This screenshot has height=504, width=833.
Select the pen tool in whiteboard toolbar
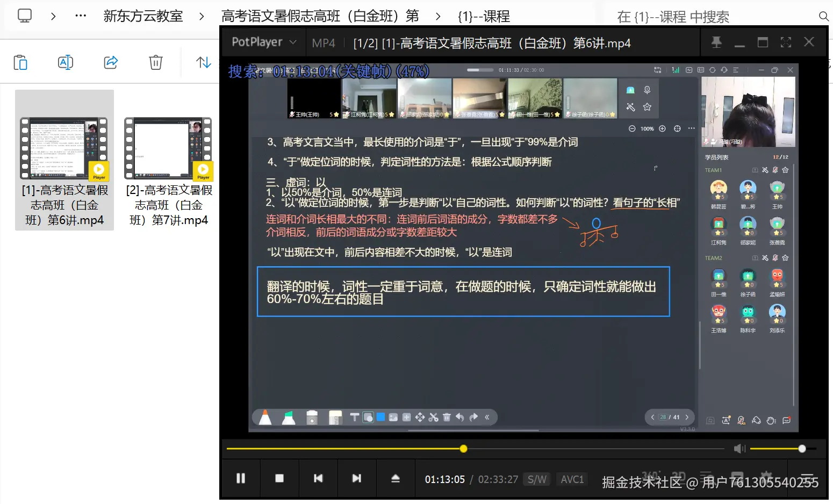click(x=265, y=417)
